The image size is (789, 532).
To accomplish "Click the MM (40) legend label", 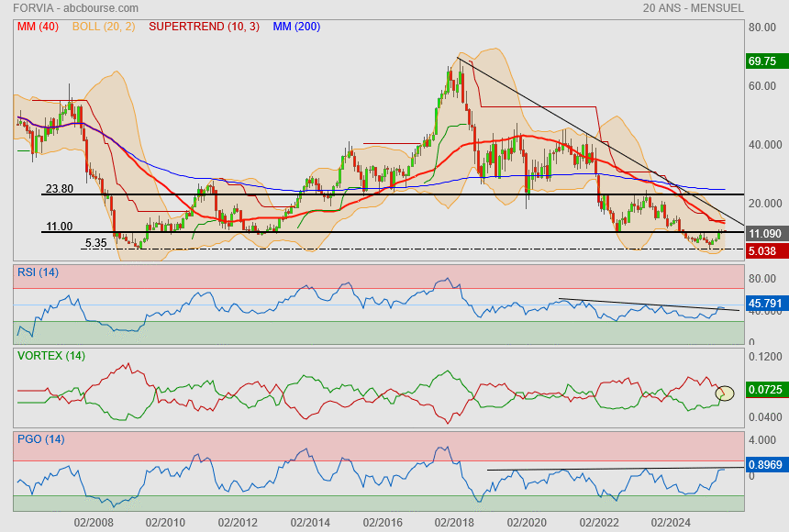I will pyautogui.click(x=38, y=27).
